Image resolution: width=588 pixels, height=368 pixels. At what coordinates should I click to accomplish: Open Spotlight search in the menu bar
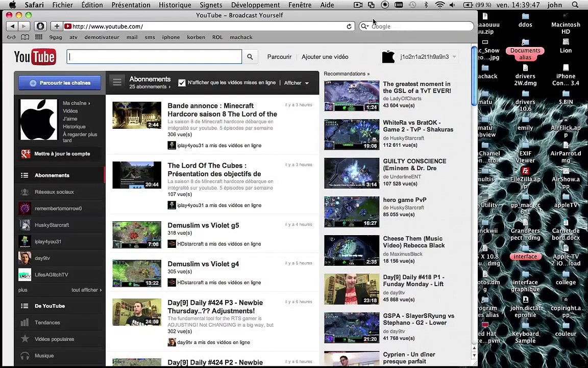(575, 5)
